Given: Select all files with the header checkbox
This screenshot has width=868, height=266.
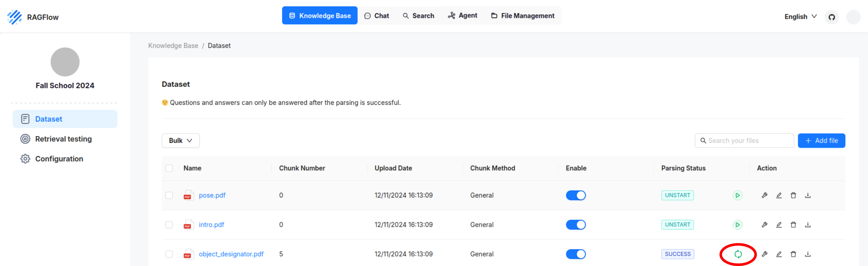Looking at the screenshot, I should coord(169,168).
